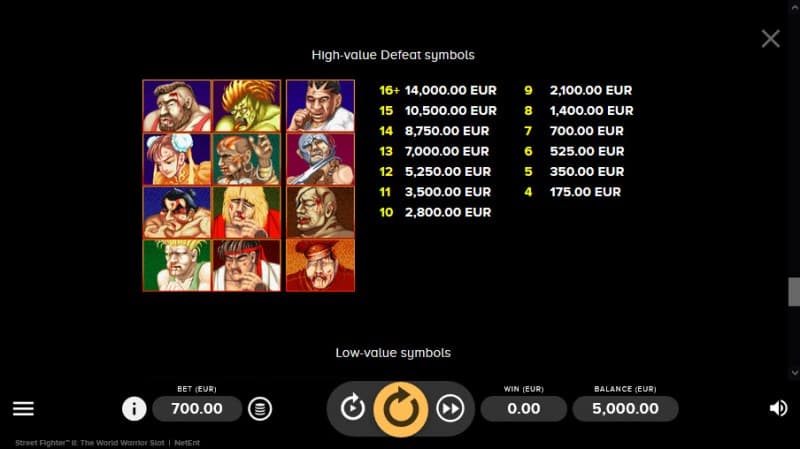Click the scrollbar down arrow
The image size is (800, 449).
point(794,373)
